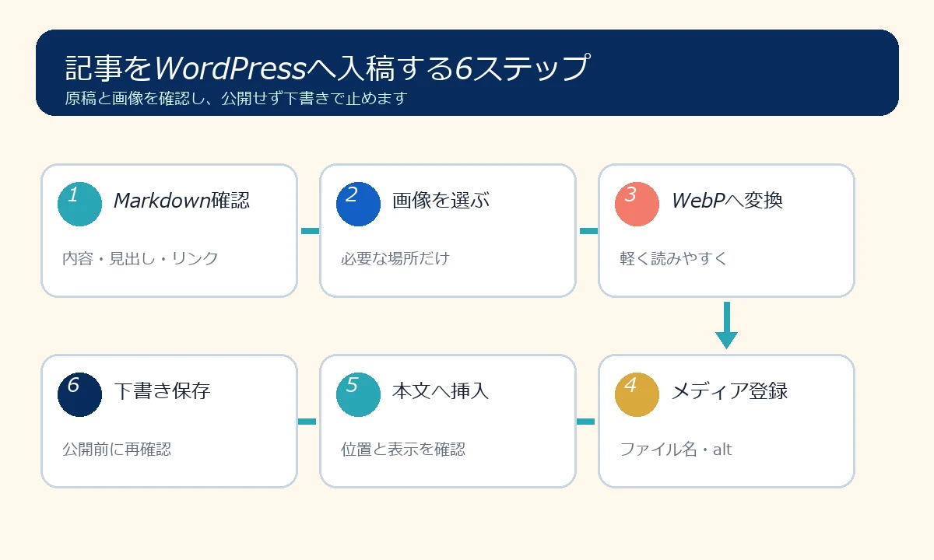Click the teal step 5 circle
Image resolution: width=934 pixels, height=560 pixels.
tap(359, 394)
